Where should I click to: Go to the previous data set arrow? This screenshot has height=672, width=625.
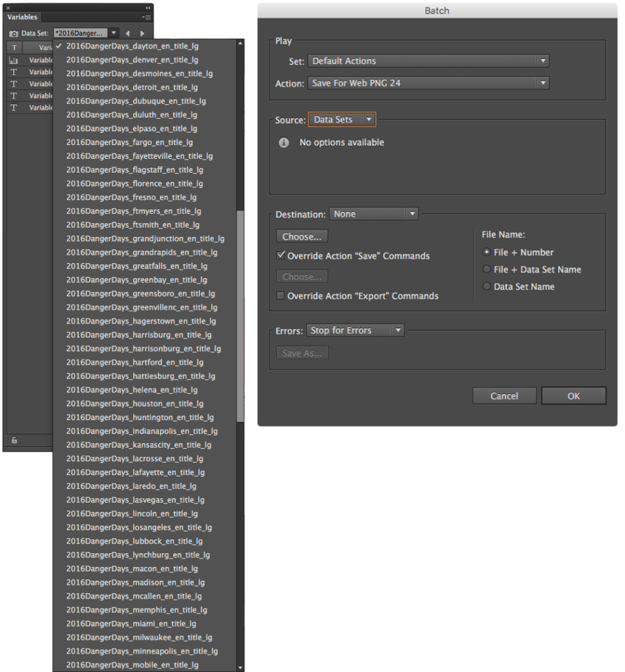tap(127, 33)
